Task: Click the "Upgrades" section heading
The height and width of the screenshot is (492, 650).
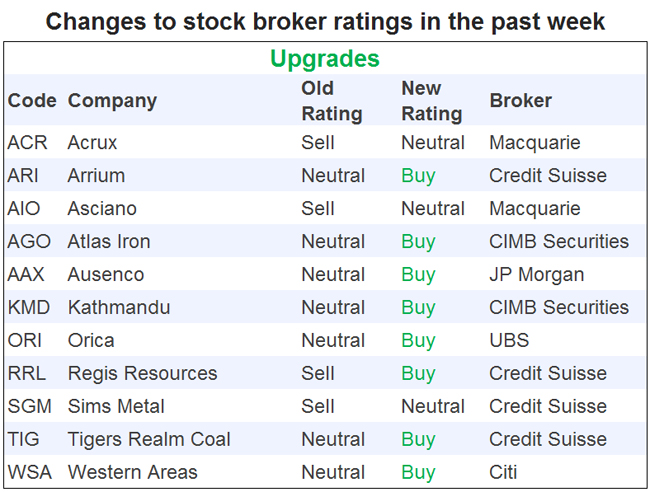Action: (325, 59)
